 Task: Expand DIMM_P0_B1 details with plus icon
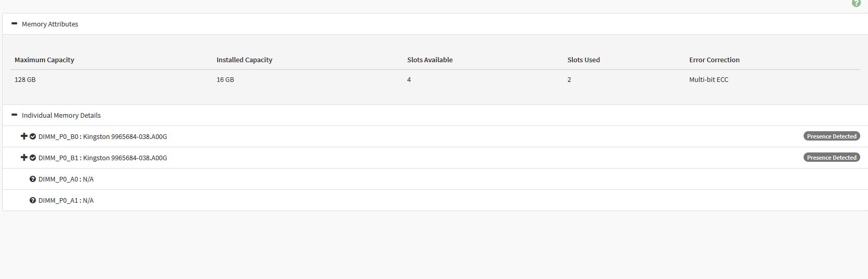[x=24, y=158]
